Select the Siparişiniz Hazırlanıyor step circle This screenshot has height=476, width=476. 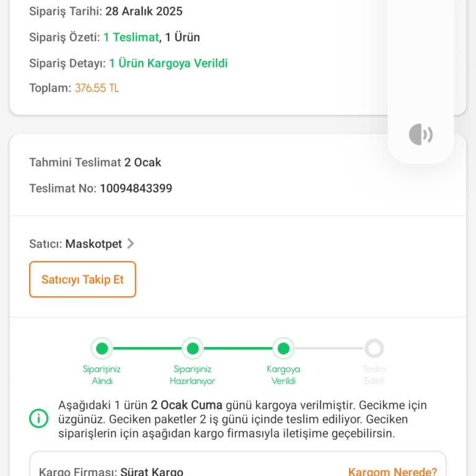[193, 348]
